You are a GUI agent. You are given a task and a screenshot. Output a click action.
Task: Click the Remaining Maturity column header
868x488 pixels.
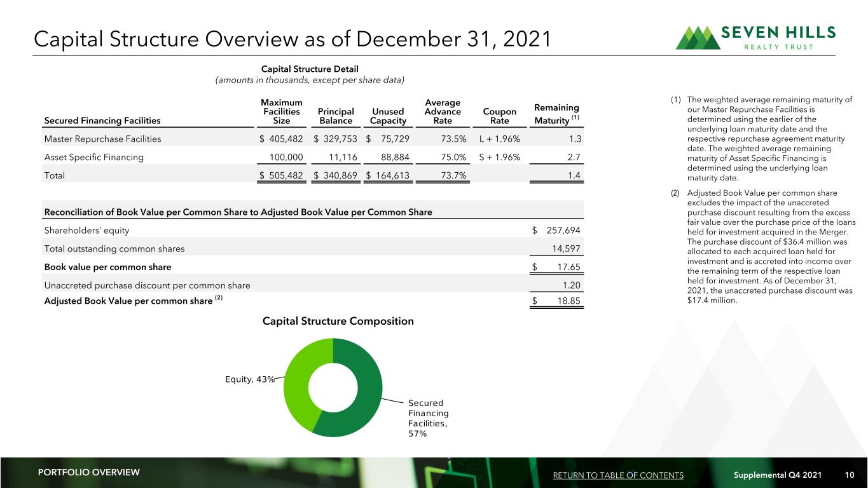(557, 113)
